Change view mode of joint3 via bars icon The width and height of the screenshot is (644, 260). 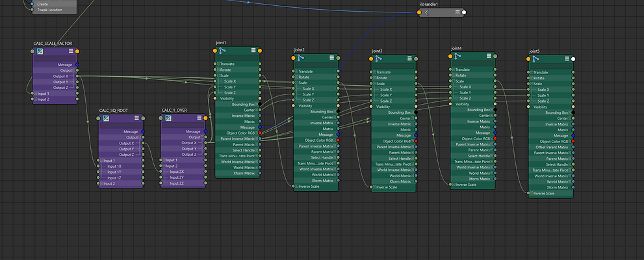click(410, 58)
